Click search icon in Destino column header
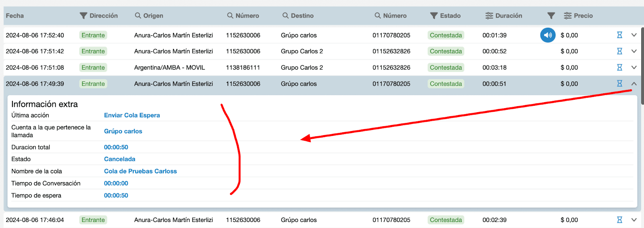 tap(285, 16)
